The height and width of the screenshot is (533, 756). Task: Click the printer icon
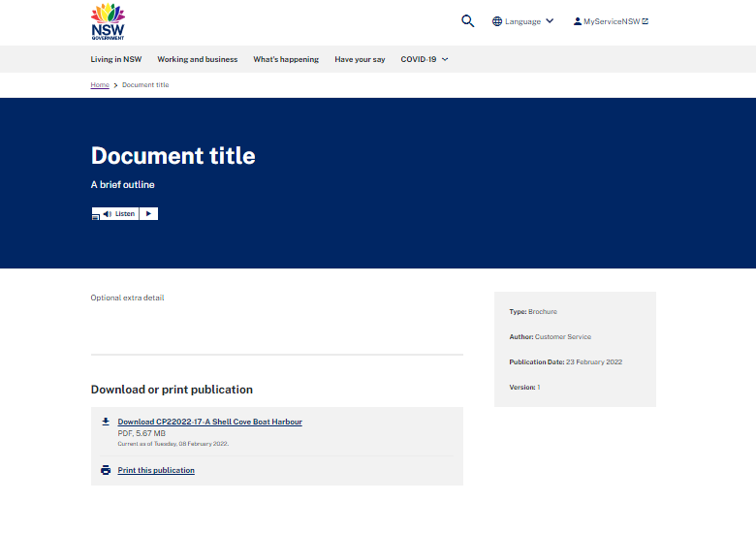pos(106,470)
